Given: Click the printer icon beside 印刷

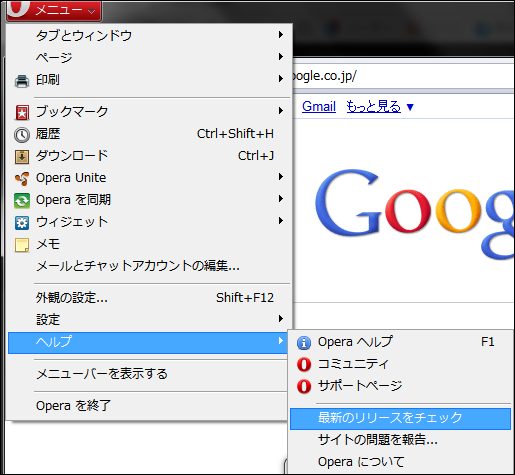Looking at the screenshot, I should (x=22, y=80).
